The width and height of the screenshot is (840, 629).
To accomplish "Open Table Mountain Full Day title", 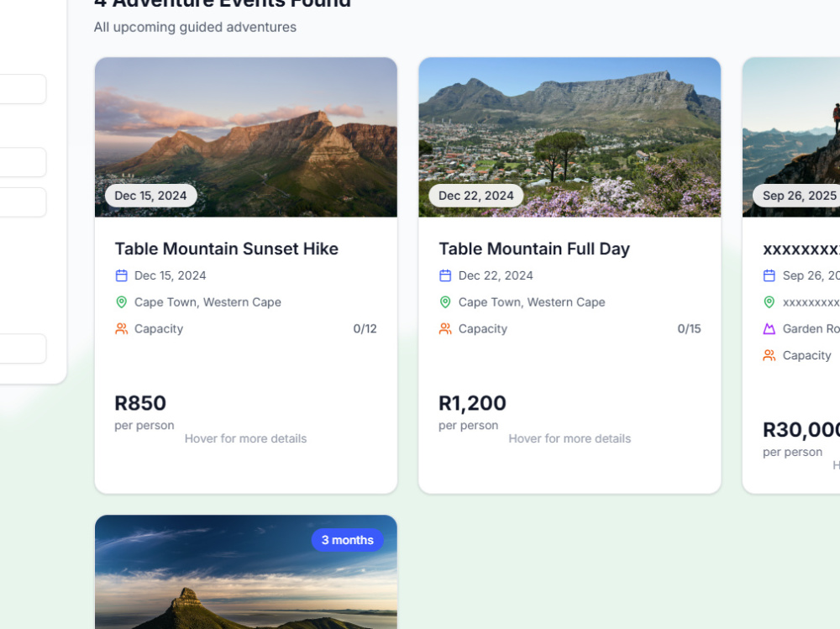I will pyautogui.click(x=534, y=249).
